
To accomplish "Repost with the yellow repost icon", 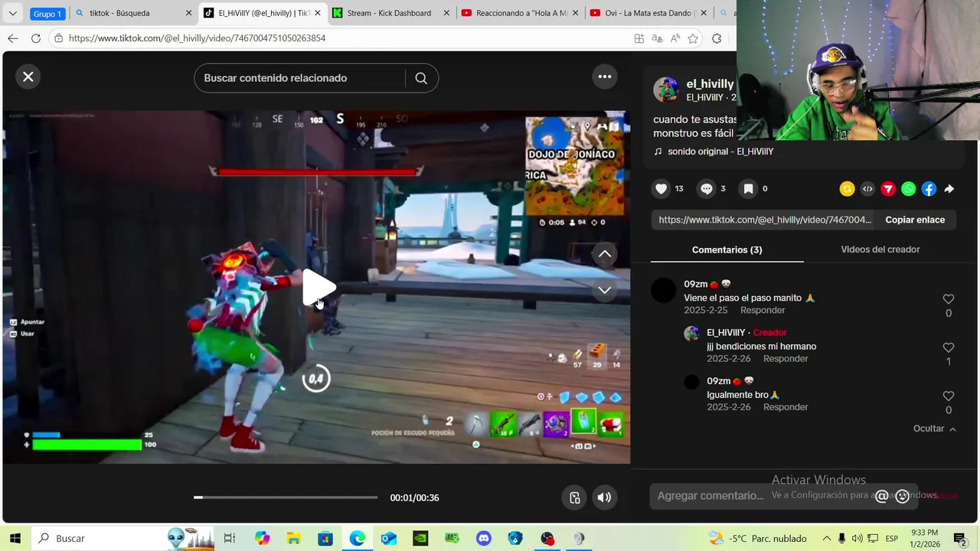I will [x=847, y=188].
